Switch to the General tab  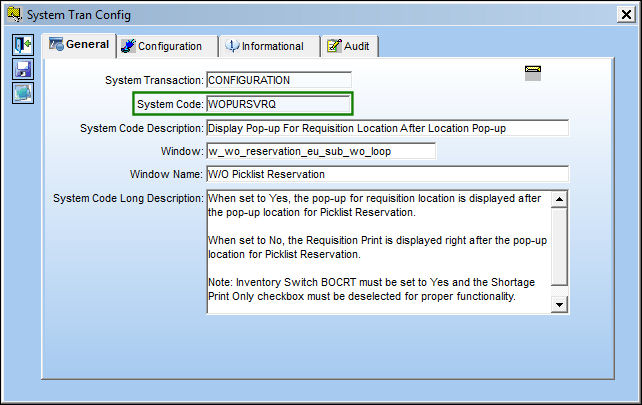click(79, 45)
